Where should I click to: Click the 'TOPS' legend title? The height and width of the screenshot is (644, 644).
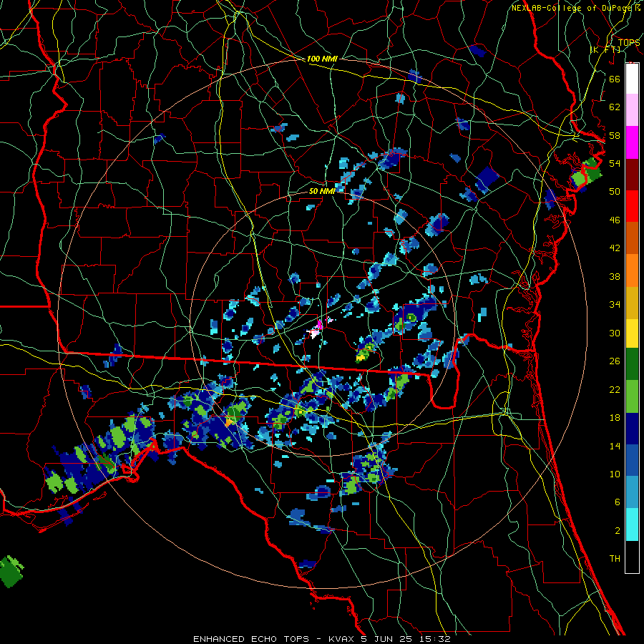(x=629, y=43)
